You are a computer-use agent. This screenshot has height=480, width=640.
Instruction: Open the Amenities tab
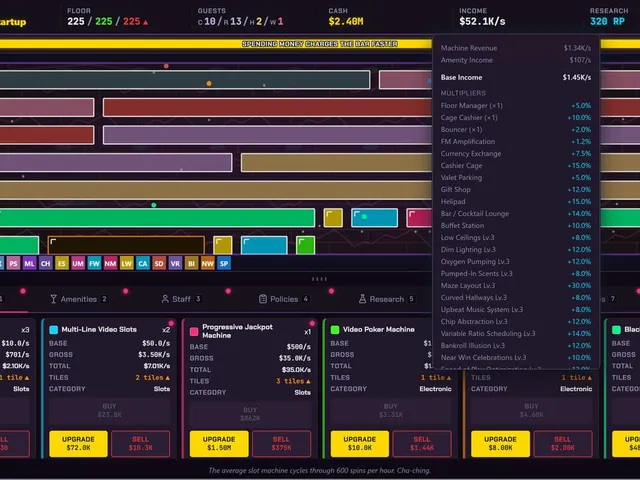point(79,299)
